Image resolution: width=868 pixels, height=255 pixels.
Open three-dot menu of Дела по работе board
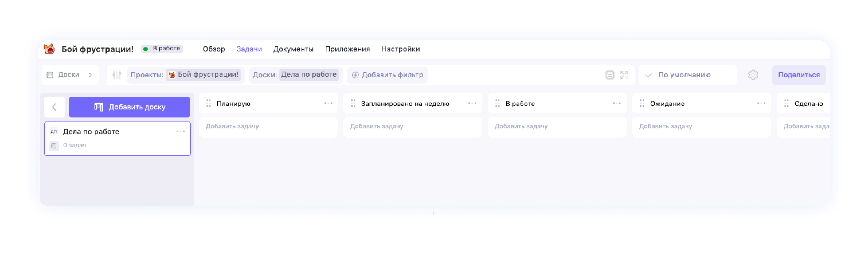(180, 131)
